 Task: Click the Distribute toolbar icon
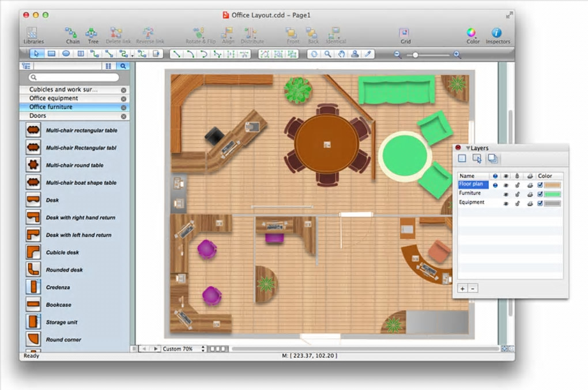[x=251, y=36]
